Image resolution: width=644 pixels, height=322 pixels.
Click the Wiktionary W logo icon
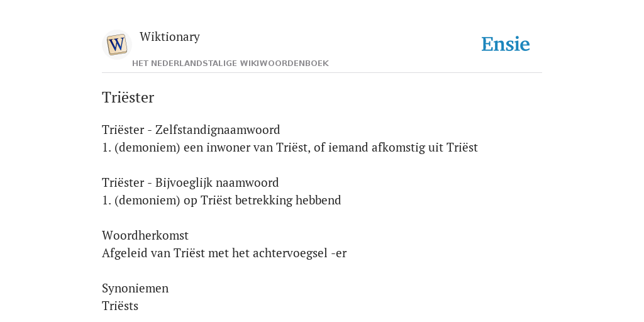pyautogui.click(x=116, y=45)
